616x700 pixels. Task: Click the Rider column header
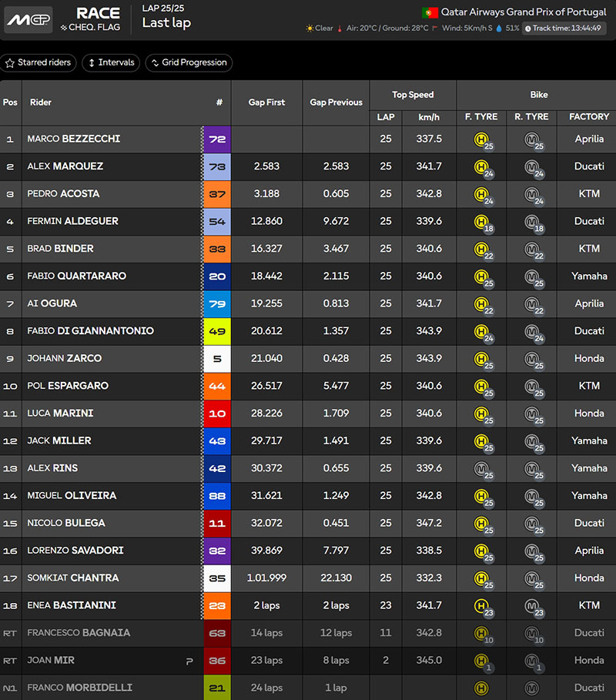coord(41,102)
